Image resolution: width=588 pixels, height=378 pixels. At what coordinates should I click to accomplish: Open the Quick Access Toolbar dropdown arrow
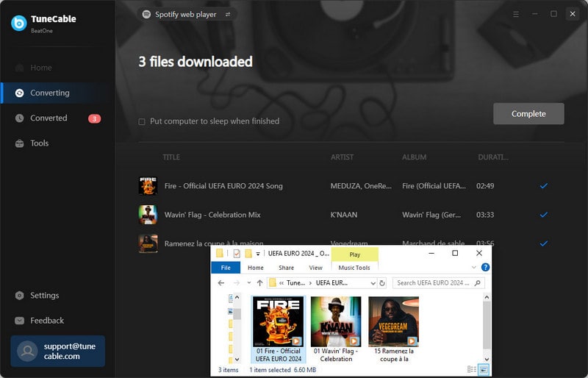[x=258, y=254]
